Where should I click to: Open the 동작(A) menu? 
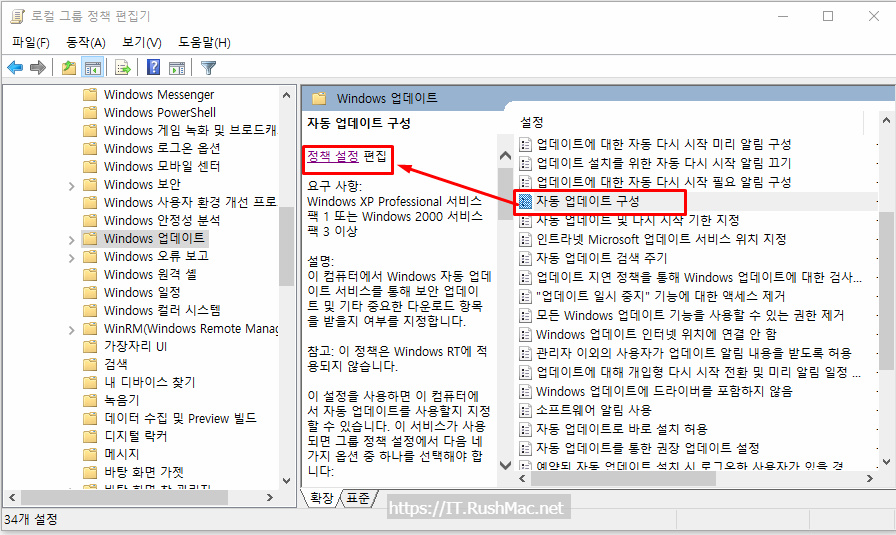[x=86, y=42]
